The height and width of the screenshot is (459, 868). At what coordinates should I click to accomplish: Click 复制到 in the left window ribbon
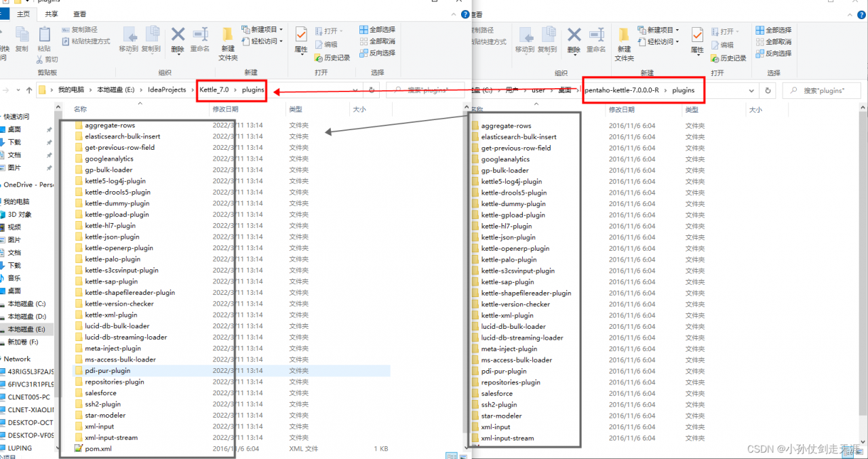pos(151,39)
